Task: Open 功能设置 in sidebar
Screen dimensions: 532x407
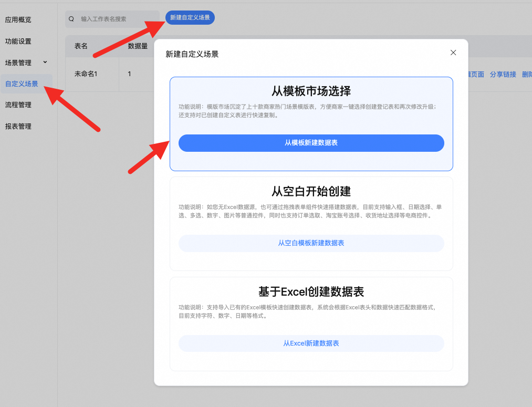Action: 18,41
